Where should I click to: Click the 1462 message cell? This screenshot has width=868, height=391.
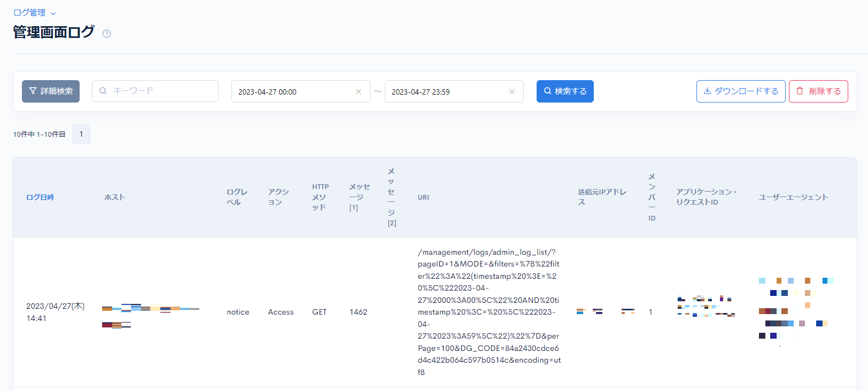click(x=358, y=312)
